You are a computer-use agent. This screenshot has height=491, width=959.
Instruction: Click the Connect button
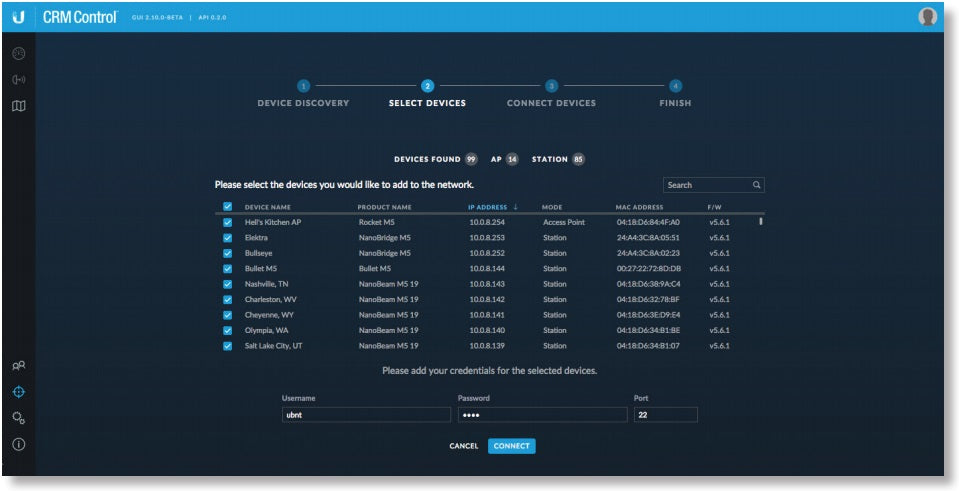512,446
